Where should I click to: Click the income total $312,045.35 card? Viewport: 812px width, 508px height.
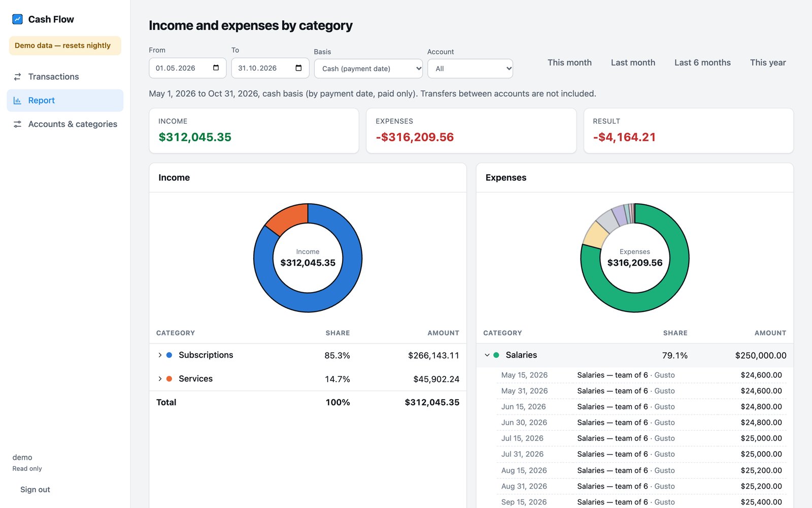tap(254, 131)
